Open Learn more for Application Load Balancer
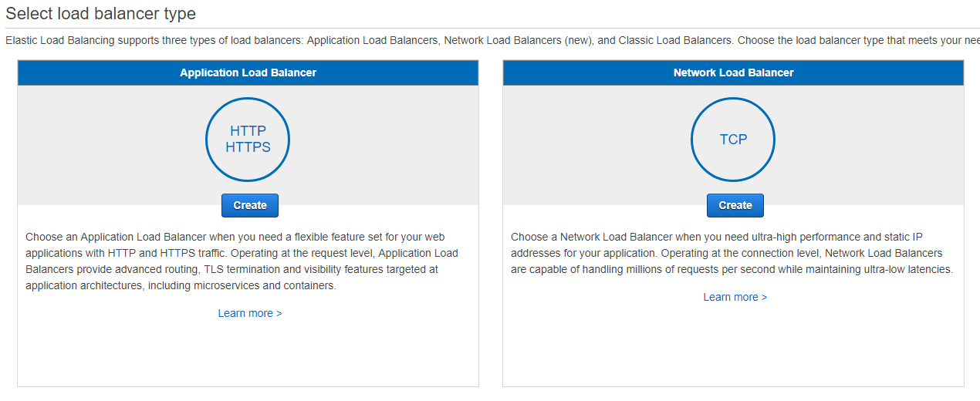The width and height of the screenshot is (980, 401). (249, 313)
